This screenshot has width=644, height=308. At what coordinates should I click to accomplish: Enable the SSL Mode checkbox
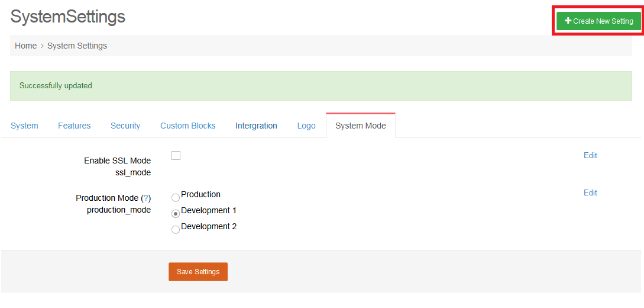pos(176,156)
